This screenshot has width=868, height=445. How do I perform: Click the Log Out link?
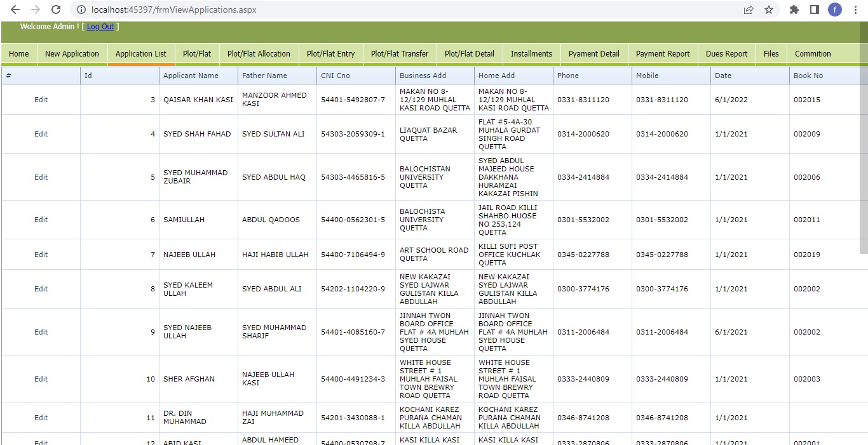[100, 27]
